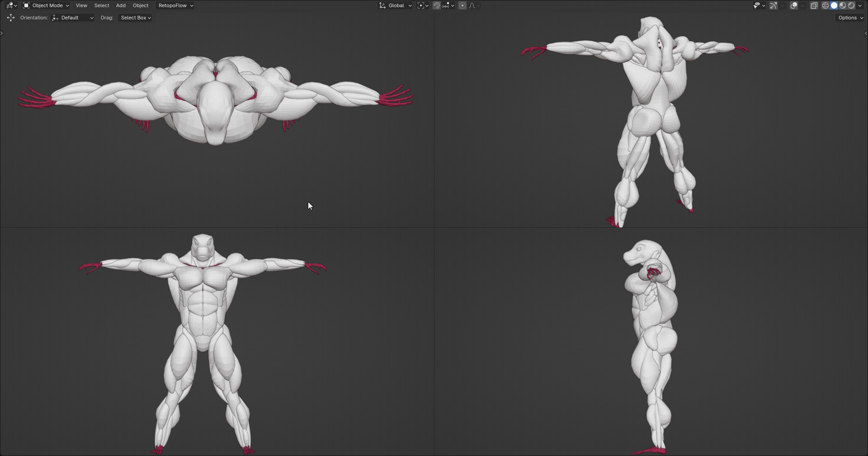Image resolution: width=868 pixels, height=456 pixels.
Task: Toggle viewport overlays
Action: (793, 5)
